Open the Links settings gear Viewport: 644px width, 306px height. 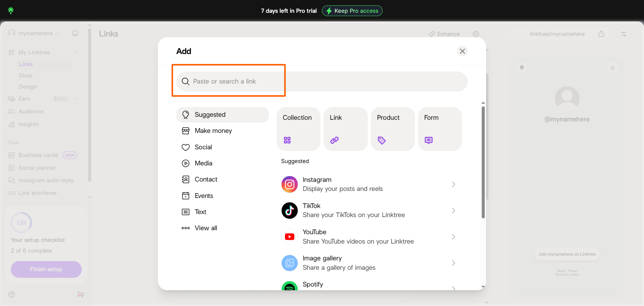tap(476, 34)
